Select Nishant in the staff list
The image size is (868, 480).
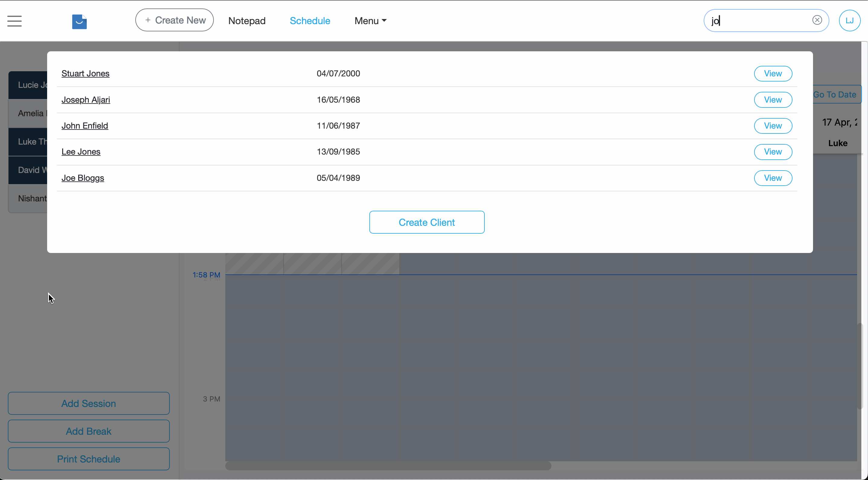(28, 198)
